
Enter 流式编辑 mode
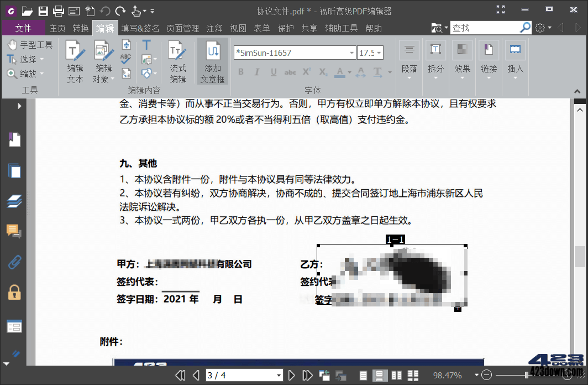pyautogui.click(x=178, y=61)
